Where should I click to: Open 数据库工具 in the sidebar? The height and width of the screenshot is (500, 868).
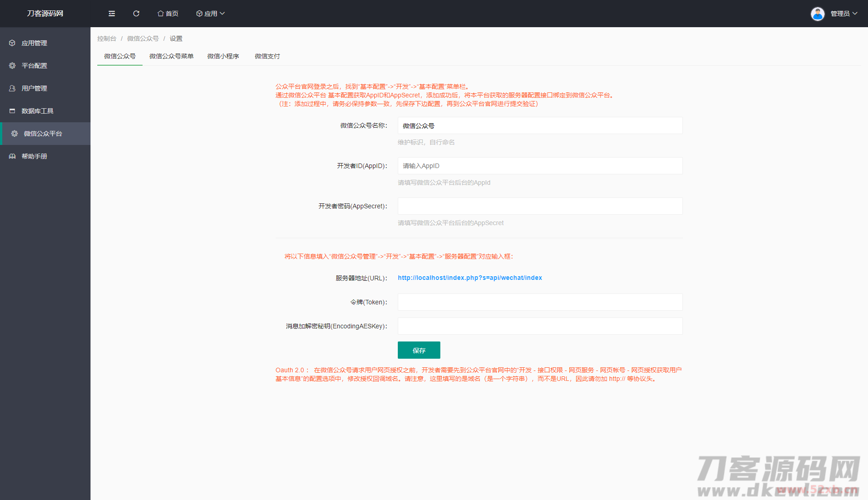click(38, 111)
